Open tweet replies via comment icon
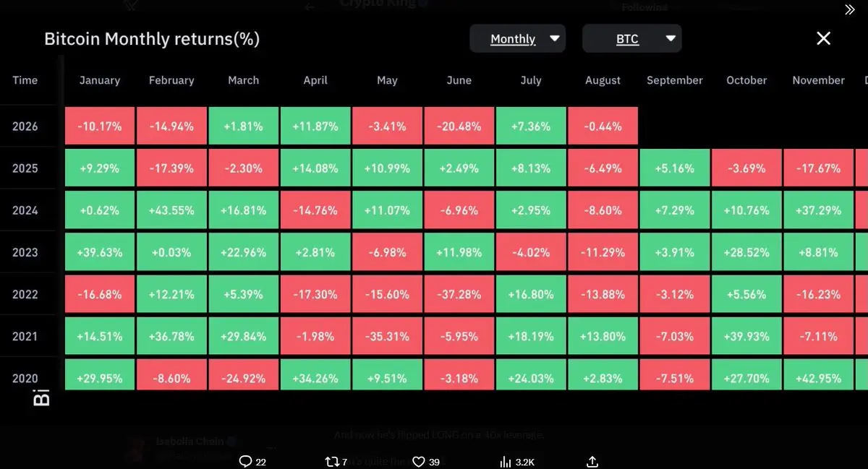Image resolution: width=868 pixels, height=469 pixels. pos(245,461)
